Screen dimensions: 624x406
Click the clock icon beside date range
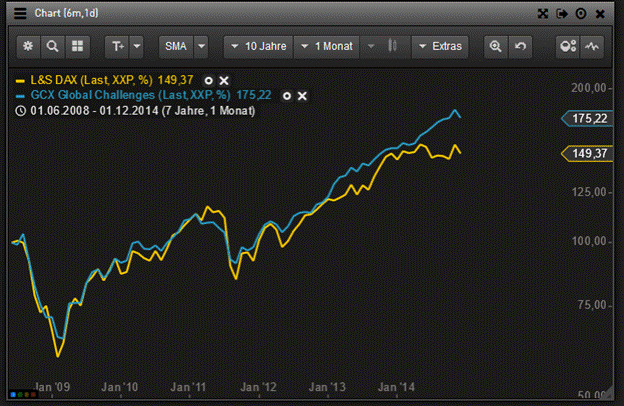21,111
